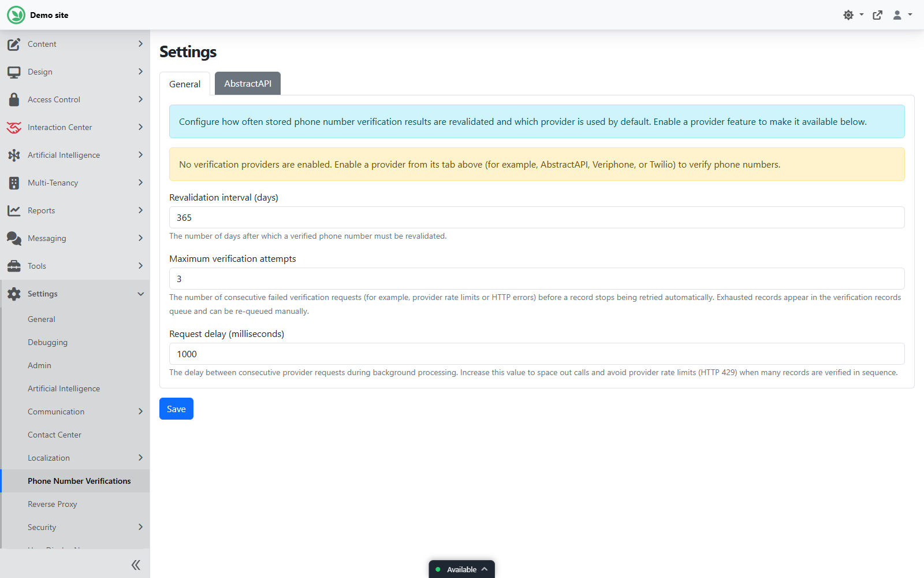The height and width of the screenshot is (578, 924).
Task: Expand the Messaging menu chevron
Action: pos(140,238)
